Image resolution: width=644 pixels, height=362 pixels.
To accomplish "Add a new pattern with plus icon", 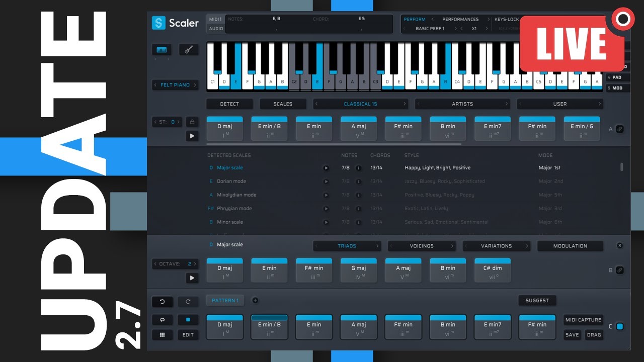I will pyautogui.click(x=255, y=301).
